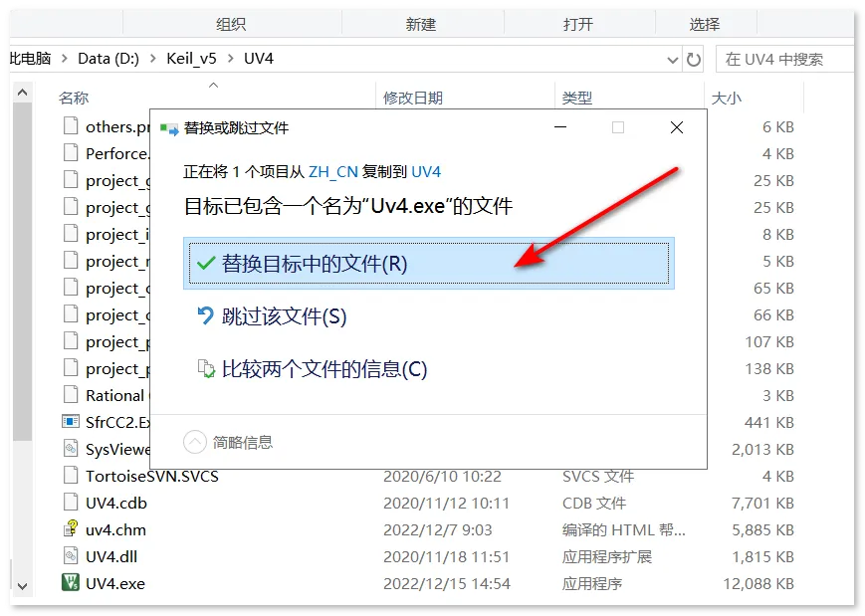
Task: Click date 2020/6/10 10:22 cell
Action: point(442,476)
